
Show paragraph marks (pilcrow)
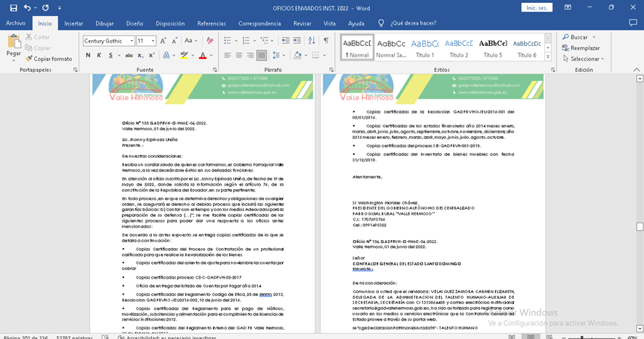pyautogui.click(x=326, y=41)
